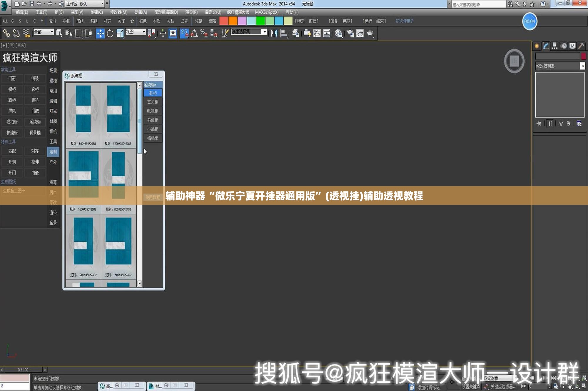Viewport: 588px width, 391px height.
Task: Toggle the Angle Snap button
Action: point(194,33)
